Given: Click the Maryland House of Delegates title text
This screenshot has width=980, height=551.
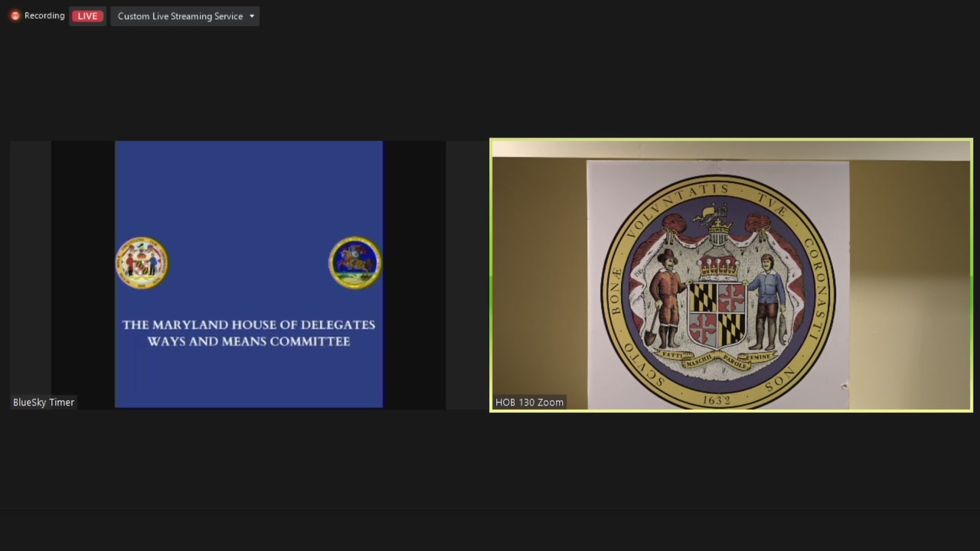Looking at the screenshot, I should pos(248,324).
